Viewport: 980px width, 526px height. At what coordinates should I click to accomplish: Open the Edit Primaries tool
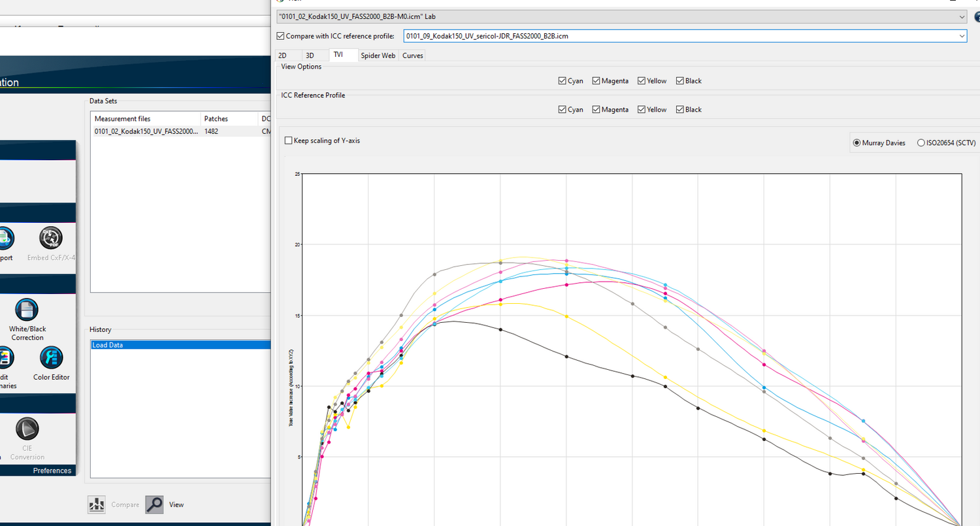(x=5, y=358)
